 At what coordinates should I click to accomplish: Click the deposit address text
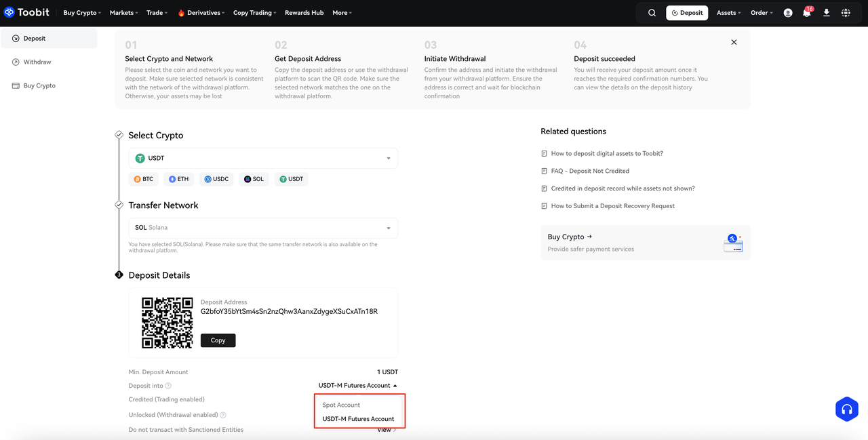click(289, 312)
